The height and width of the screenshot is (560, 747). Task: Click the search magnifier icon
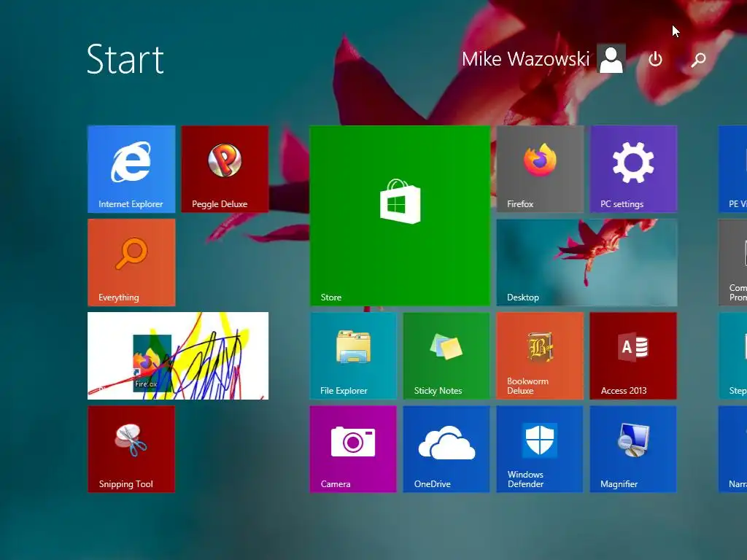point(698,60)
